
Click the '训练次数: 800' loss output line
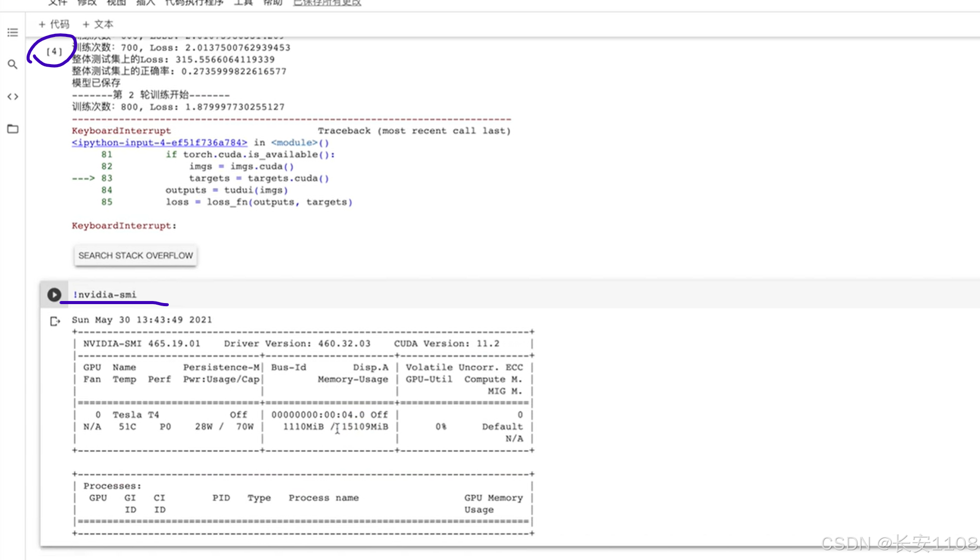[178, 107]
